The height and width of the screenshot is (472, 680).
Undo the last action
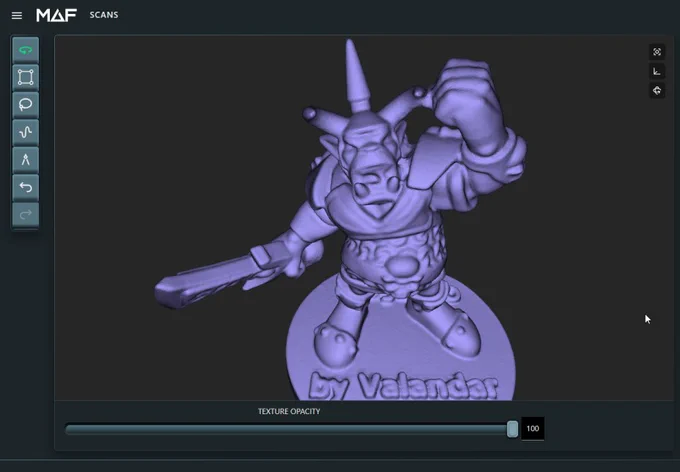point(26,187)
